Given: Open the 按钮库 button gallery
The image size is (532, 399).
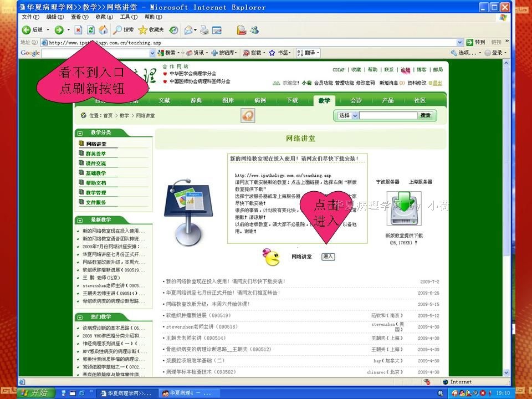Looking at the screenshot, I should click(224, 53).
